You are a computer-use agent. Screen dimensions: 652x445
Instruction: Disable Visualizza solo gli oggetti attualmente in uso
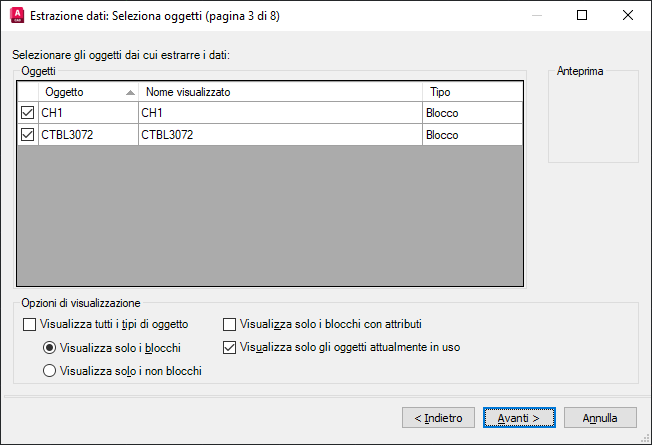point(229,348)
